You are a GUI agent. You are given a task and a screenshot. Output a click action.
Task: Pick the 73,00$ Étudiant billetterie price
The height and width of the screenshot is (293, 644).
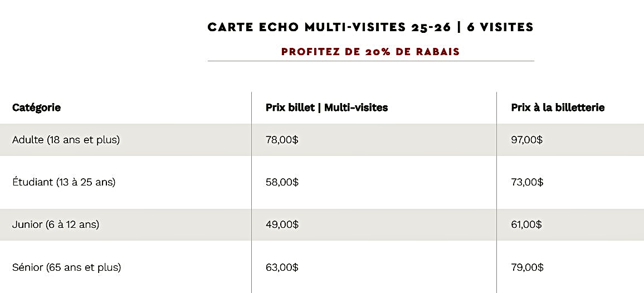pyautogui.click(x=527, y=182)
